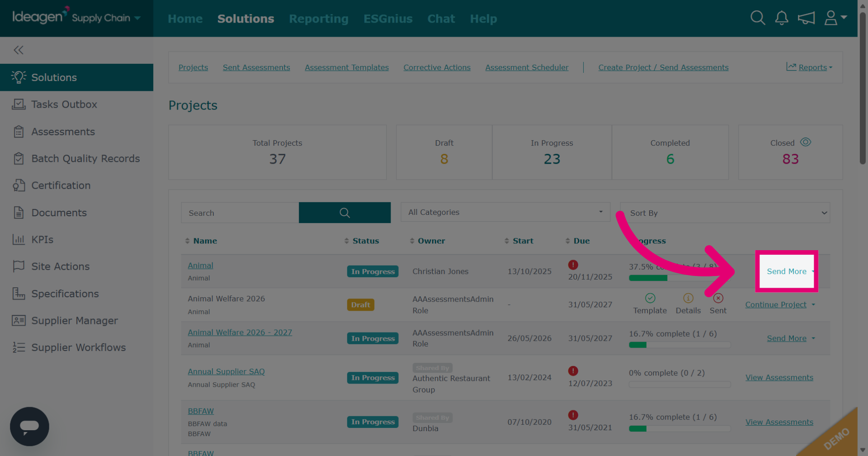The image size is (868, 456).
Task: Open Annual Supplier SAQ project link
Action: click(226, 371)
